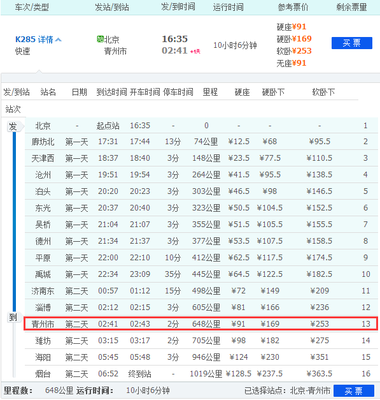
Task: Click the 软卧下 header in stop table
Action: [x=323, y=92]
